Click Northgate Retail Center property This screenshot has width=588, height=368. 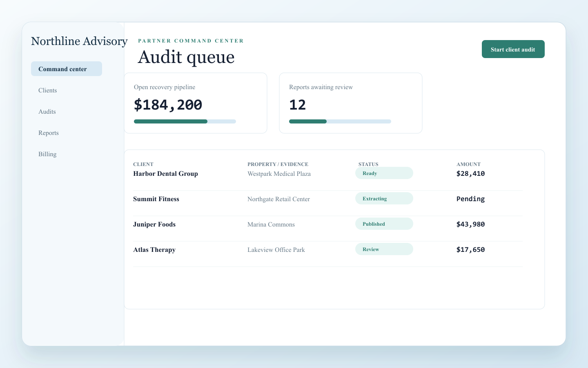click(x=278, y=199)
